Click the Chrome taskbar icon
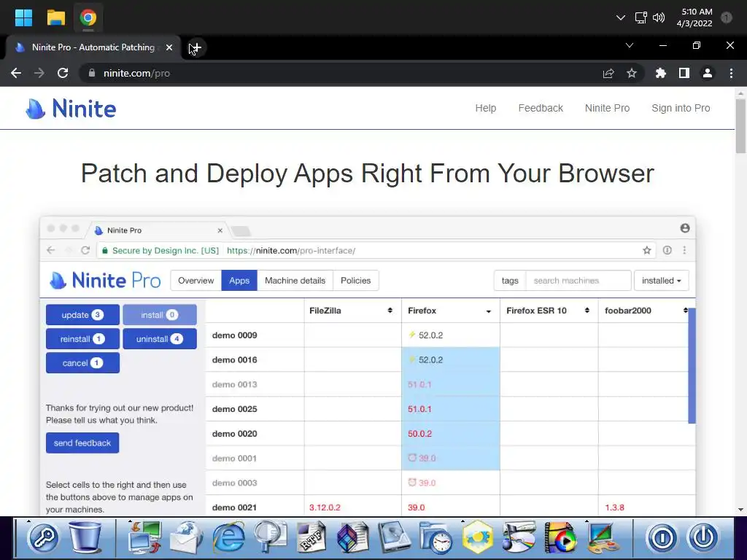 click(88, 17)
